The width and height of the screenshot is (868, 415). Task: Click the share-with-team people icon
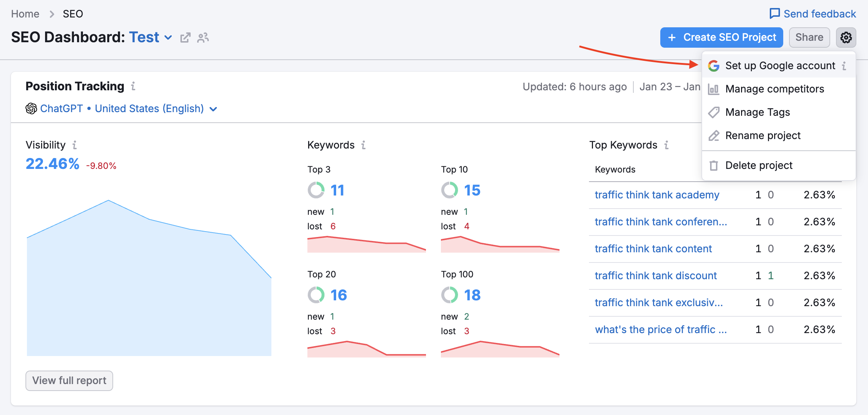point(203,37)
